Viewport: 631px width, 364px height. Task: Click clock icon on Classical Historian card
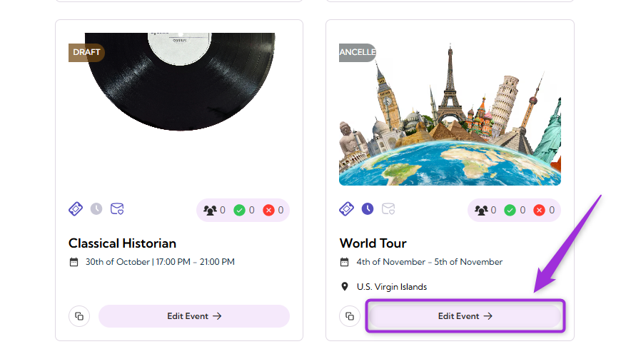96,209
